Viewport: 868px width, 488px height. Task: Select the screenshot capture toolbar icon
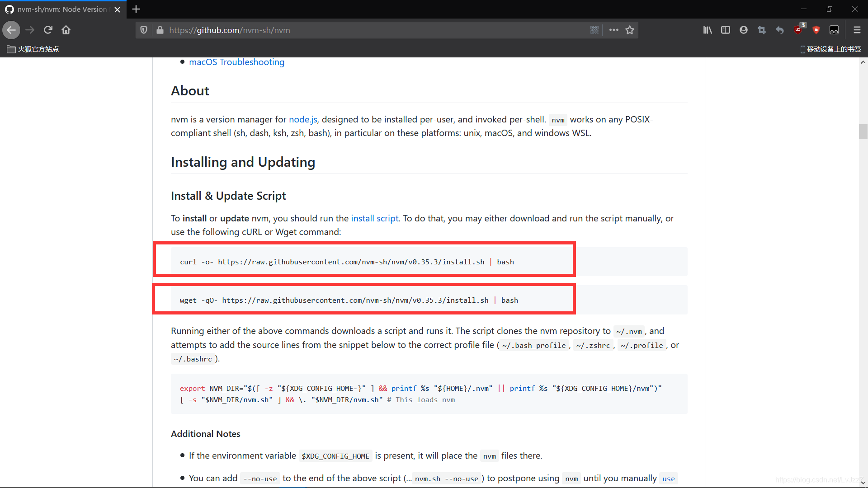(x=761, y=30)
